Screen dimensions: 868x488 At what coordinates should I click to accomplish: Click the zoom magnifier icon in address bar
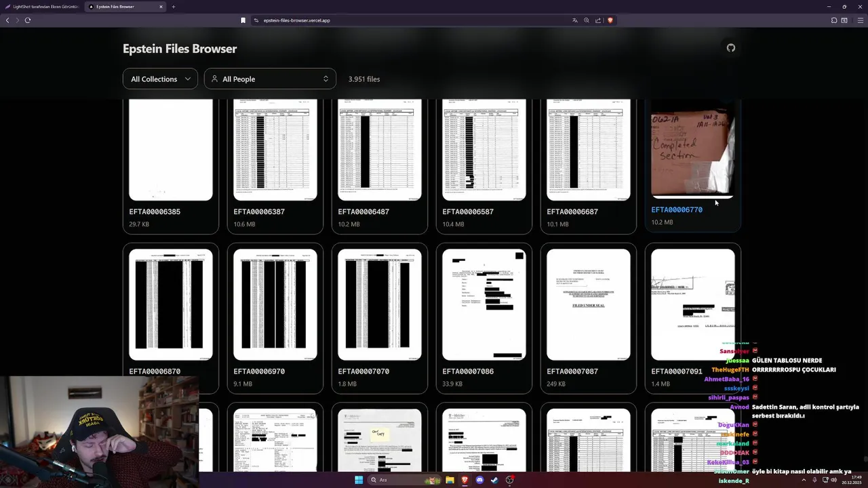[587, 20]
